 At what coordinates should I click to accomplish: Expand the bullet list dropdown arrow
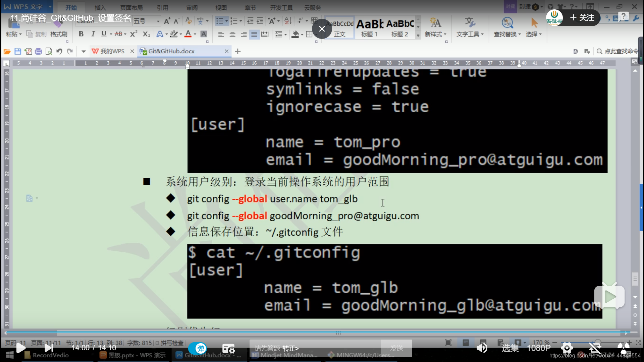[x=227, y=21]
